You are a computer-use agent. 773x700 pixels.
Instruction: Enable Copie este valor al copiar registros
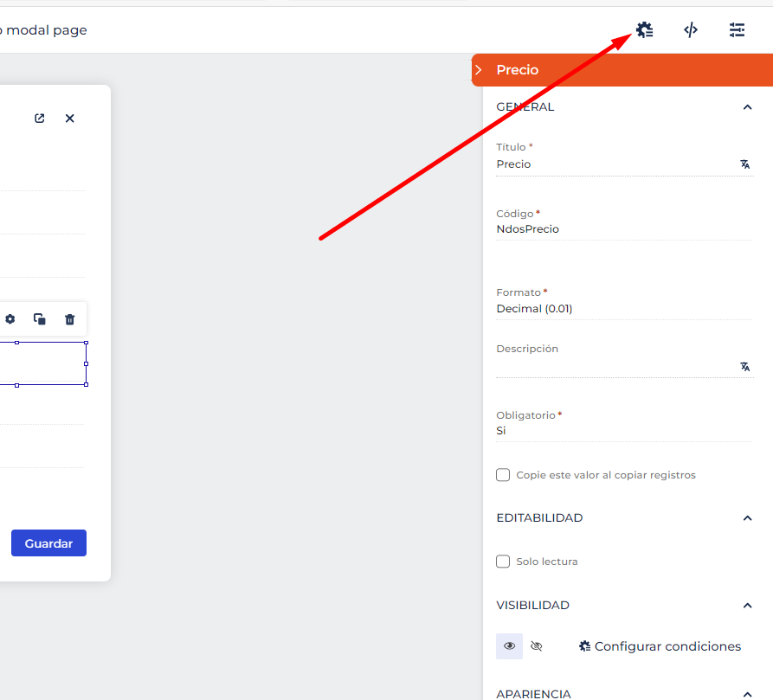pyautogui.click(x=503, y=475)
